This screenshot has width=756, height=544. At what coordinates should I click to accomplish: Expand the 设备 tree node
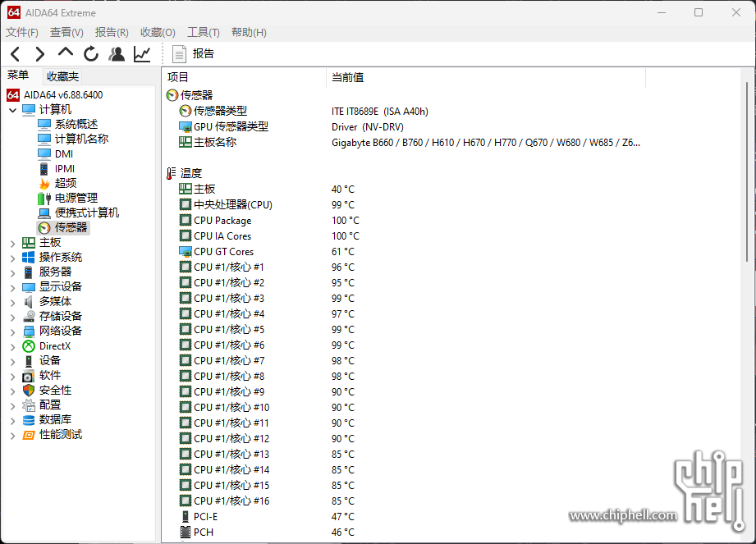click(12, 362)
